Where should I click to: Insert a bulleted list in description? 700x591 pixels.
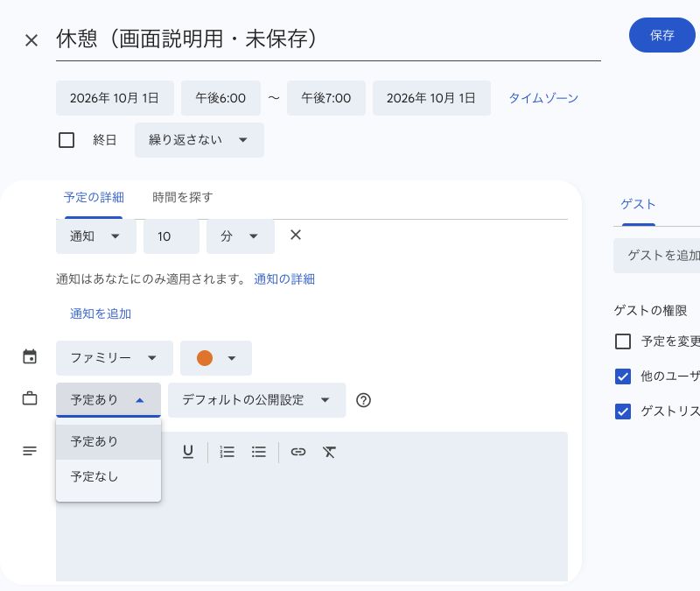click(x=258, y=452)
